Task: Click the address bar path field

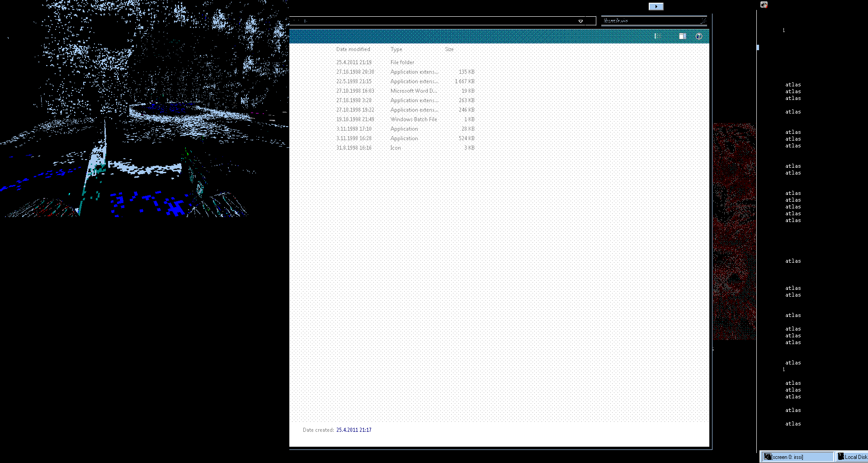Action: coord(434,21)
